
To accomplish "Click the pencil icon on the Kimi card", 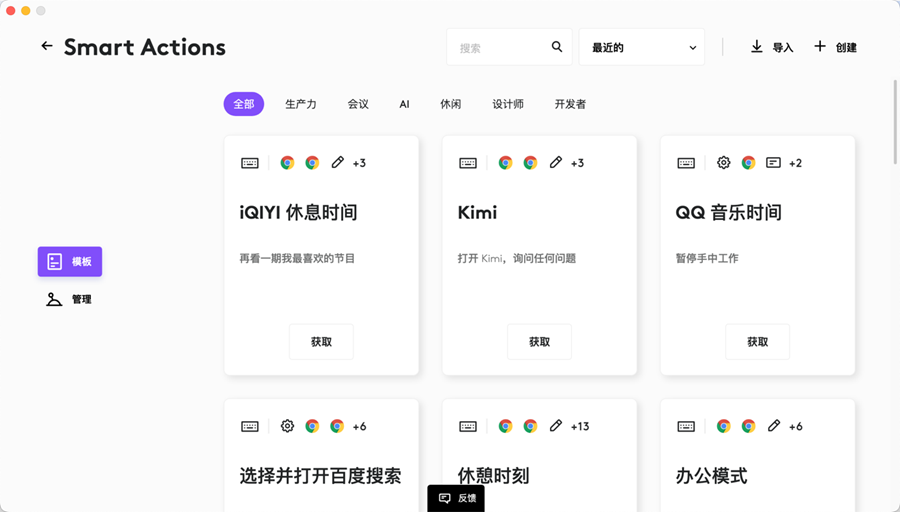I will point(556,162).
